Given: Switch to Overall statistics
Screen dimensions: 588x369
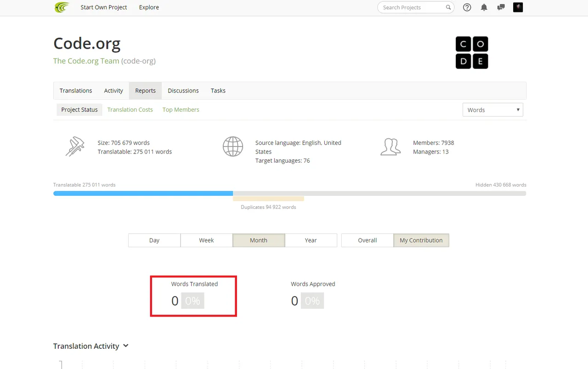Looking at the screenshot, I should 367,240.
